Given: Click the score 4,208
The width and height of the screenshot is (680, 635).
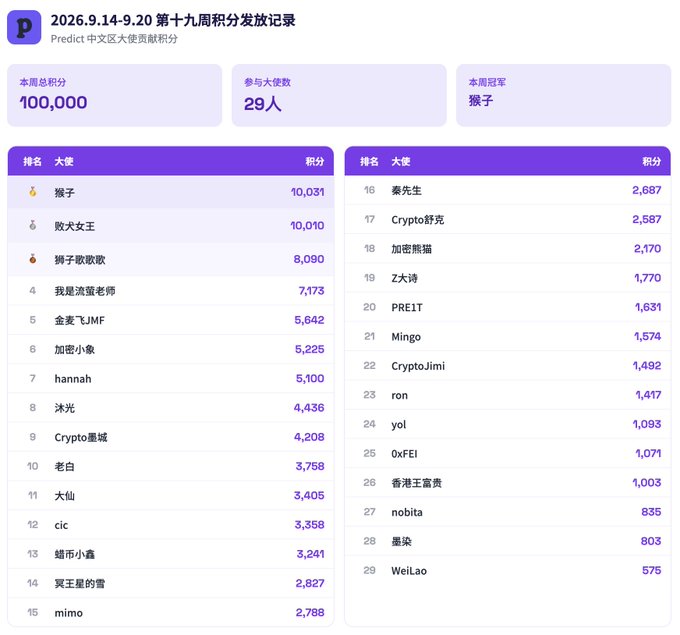Looking at the screenshot, I should tap(309, 437).
